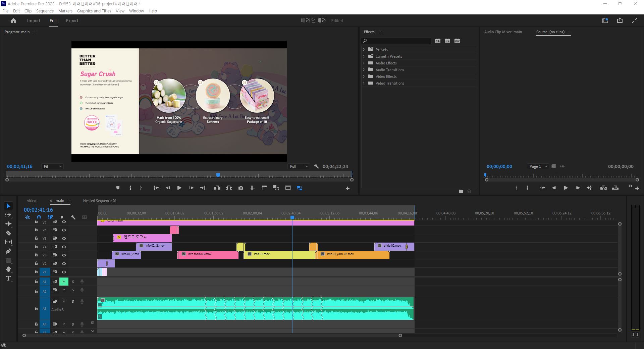
Task: Expand the Audio Transitions folder
Action: click(x=364, y=69)
